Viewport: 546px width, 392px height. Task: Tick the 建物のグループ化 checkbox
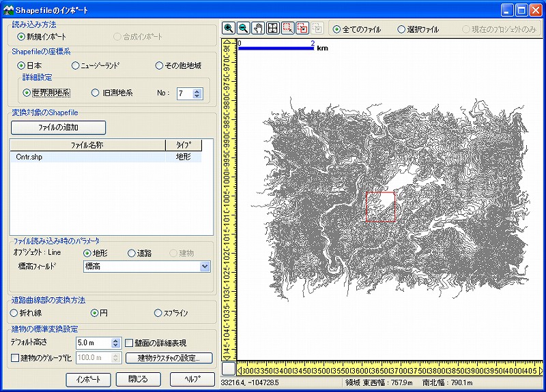tap(16, 358)
